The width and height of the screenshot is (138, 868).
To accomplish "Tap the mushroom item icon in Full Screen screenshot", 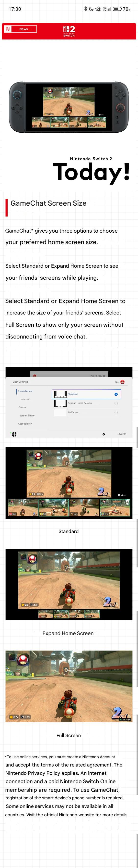I will 23,659.
